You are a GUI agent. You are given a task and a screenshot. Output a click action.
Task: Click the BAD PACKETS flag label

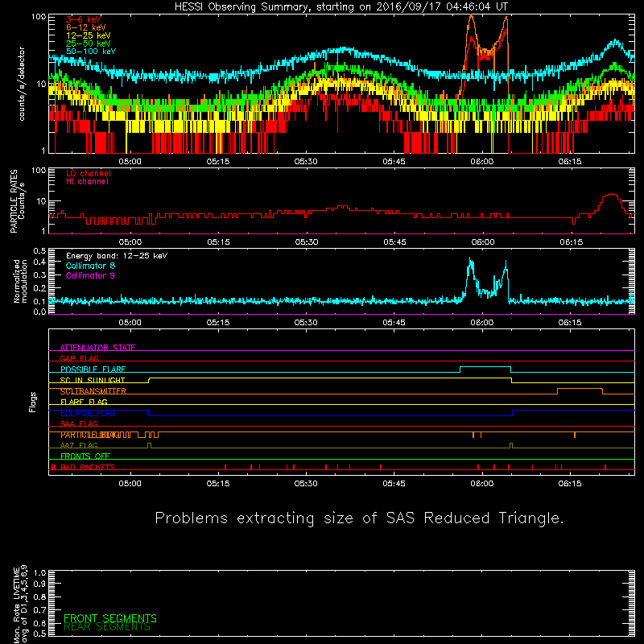pyautogui.click(x=88, y=468)
